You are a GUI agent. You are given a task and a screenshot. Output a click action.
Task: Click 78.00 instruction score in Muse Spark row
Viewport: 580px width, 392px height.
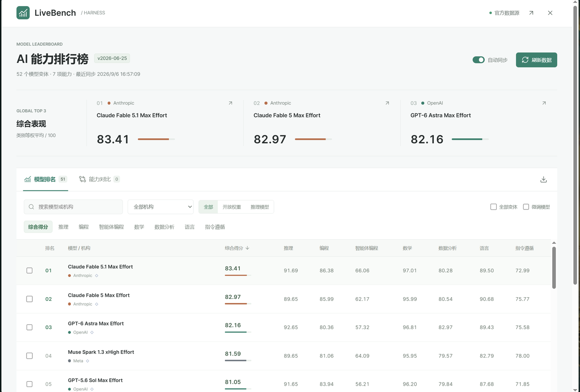pyautogui.click(x=522, y=356)
